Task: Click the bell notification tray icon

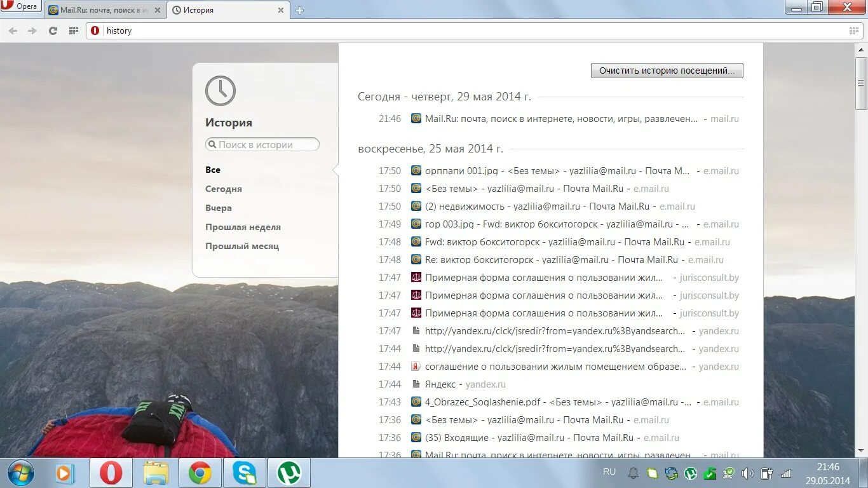Action: point(634,473)
